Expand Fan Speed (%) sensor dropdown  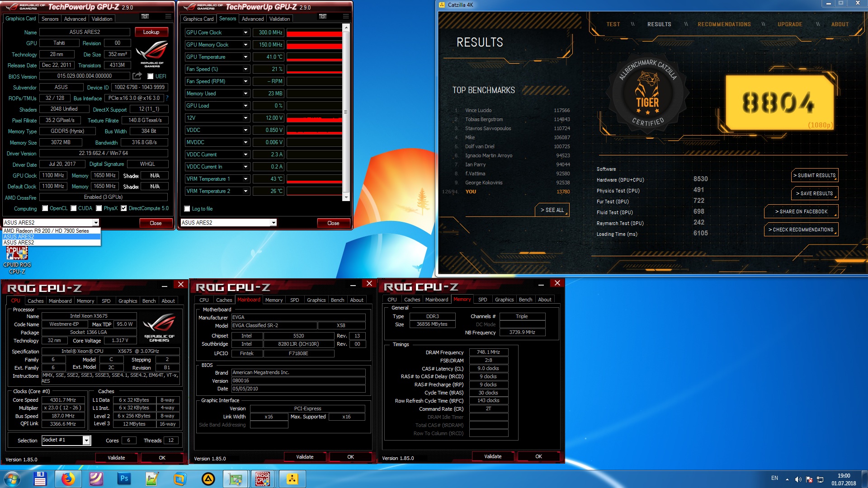[245, 69]
